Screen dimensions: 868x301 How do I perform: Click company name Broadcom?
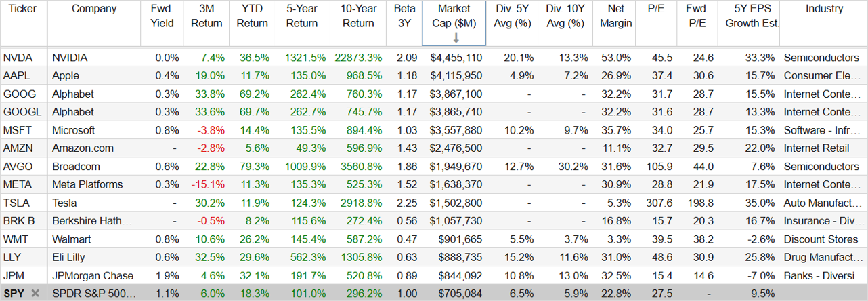(76, 166)
